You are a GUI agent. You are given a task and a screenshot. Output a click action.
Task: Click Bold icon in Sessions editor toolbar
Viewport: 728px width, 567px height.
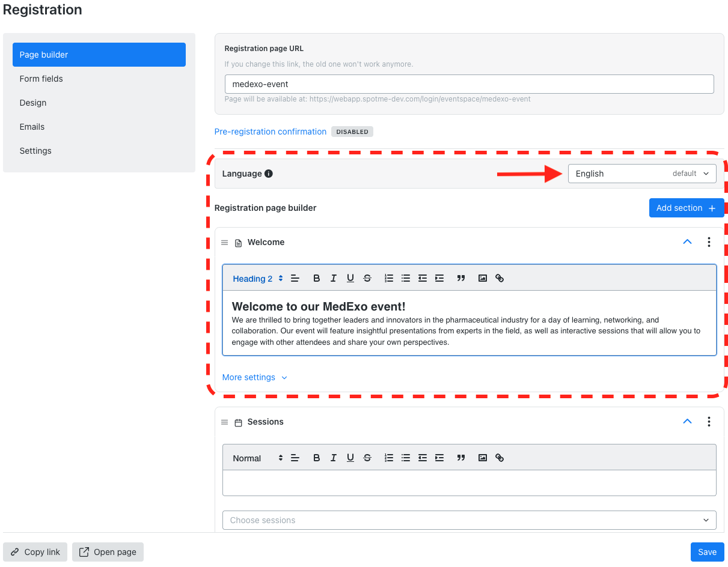[x=317, y=458]
